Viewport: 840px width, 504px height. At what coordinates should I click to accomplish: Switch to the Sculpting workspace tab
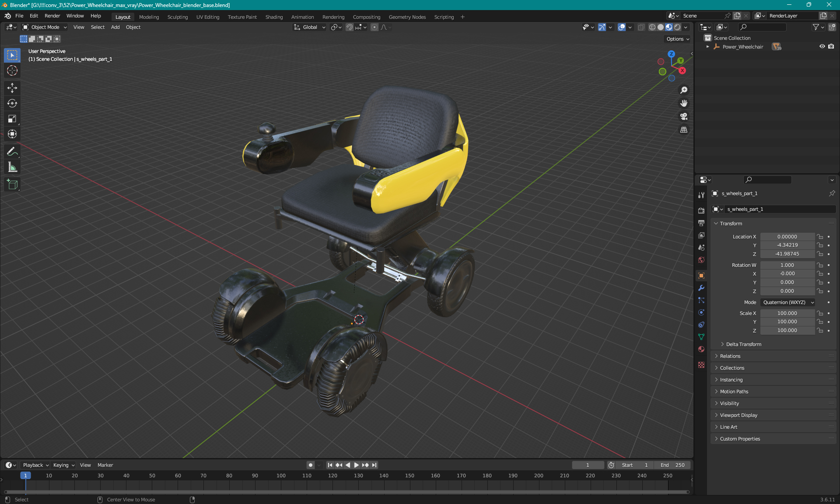(x=178, y=17)
